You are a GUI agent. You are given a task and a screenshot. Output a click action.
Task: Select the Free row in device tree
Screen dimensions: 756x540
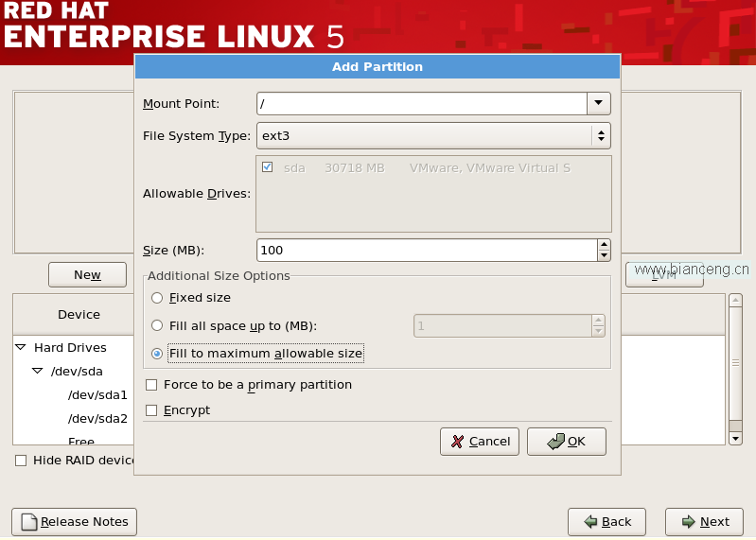point(81,441)
